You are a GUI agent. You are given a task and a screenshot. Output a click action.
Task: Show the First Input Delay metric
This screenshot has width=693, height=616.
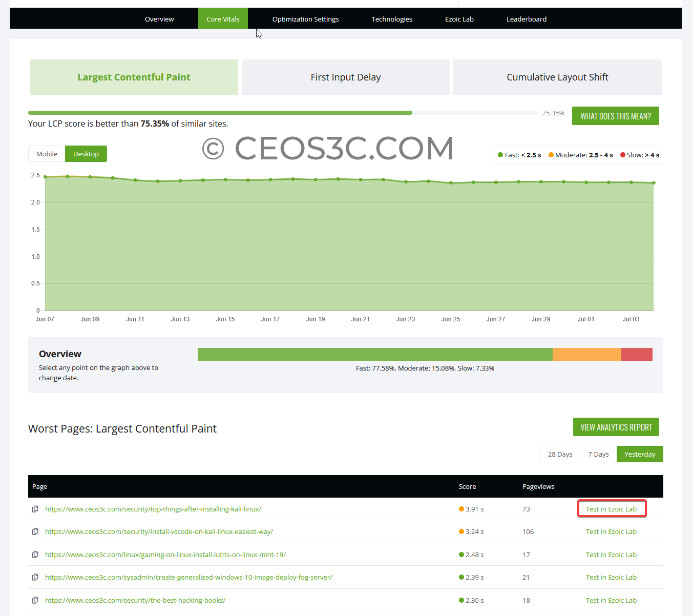346,77
